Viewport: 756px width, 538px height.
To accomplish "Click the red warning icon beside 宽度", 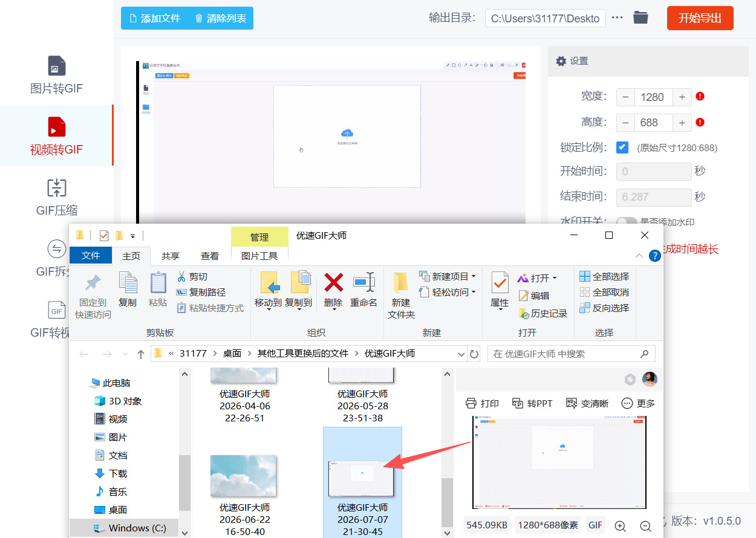I will tap(700, 96).
